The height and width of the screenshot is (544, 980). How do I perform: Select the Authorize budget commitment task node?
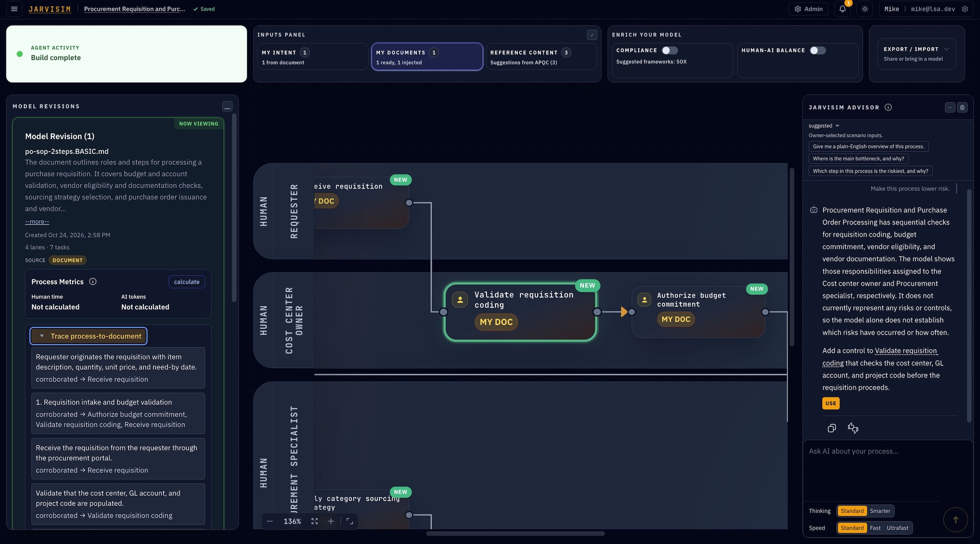[698, 312]
